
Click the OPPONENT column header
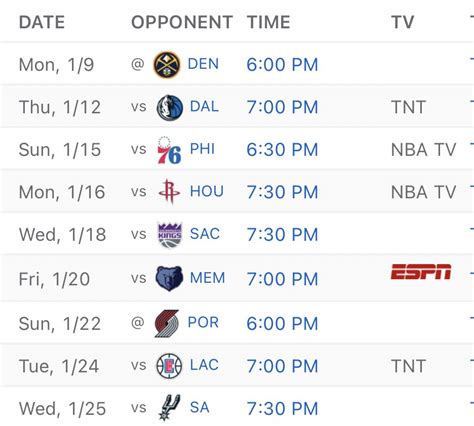(x=182, y=22)
